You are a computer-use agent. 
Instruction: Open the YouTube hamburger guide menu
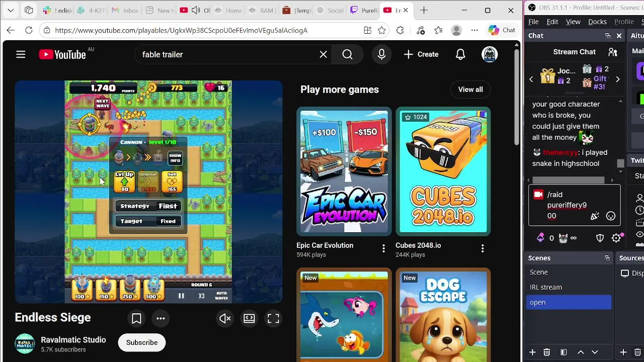click(21, 54)
